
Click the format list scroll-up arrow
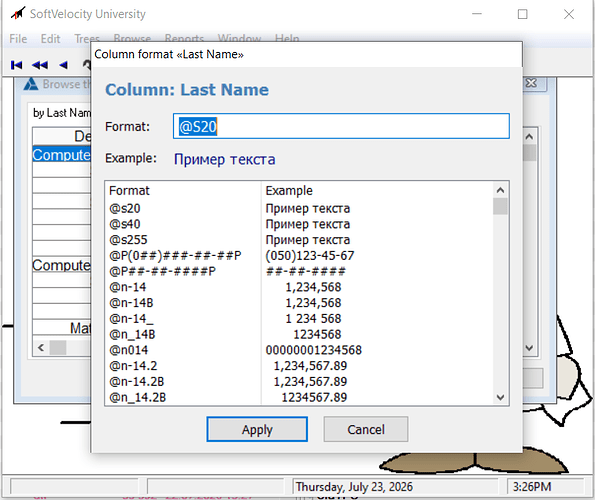(501, 190)
